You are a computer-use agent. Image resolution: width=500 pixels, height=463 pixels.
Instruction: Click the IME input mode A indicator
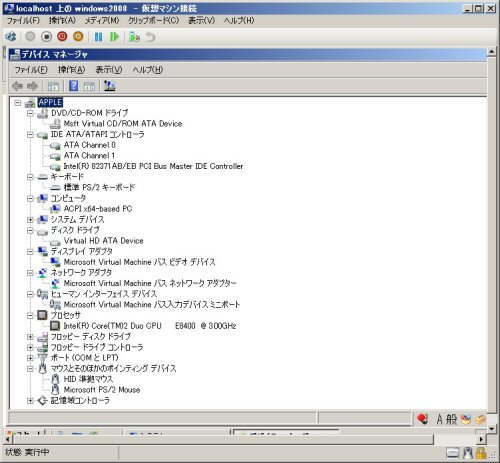440,419
